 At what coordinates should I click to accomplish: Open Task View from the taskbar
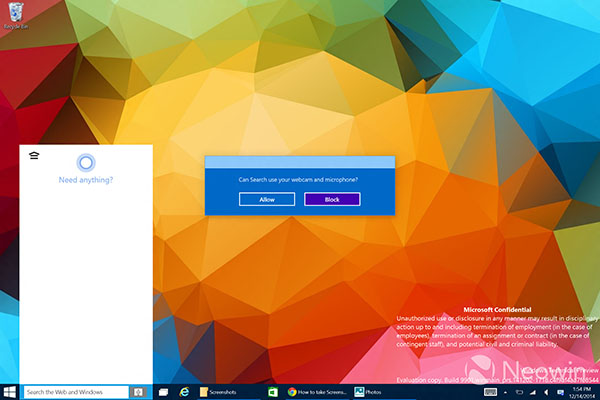pyautogui.click(x=164, y=392)
